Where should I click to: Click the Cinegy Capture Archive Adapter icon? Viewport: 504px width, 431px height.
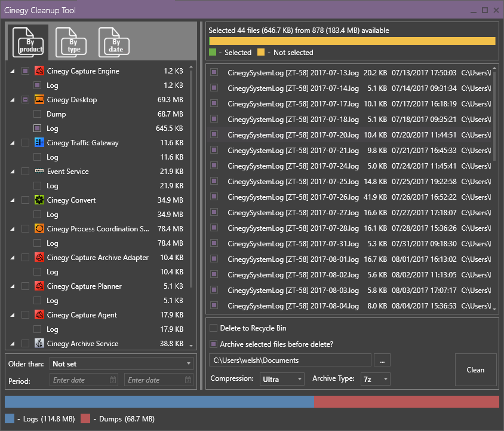pyautogui.click(x=39, y=257)
